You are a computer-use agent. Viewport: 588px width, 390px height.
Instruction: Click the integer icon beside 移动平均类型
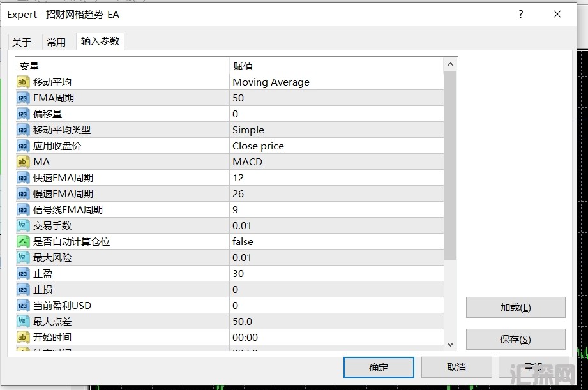pos(22,130)
